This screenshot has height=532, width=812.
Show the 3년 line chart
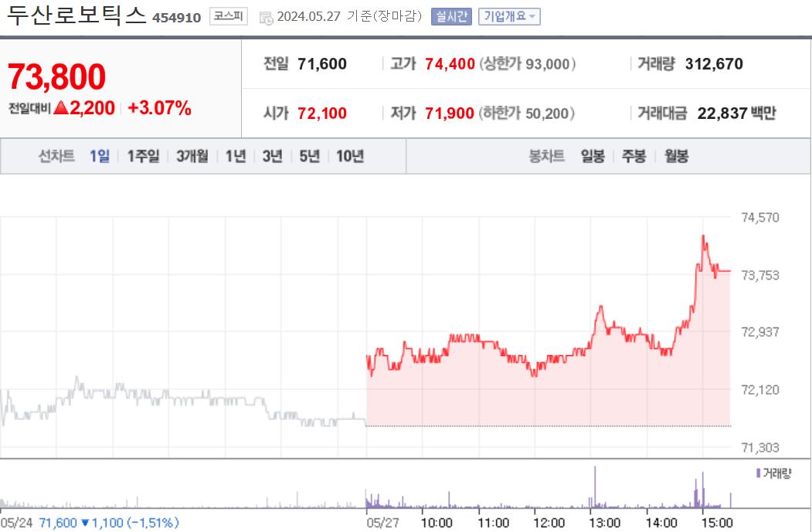(273, 156)
